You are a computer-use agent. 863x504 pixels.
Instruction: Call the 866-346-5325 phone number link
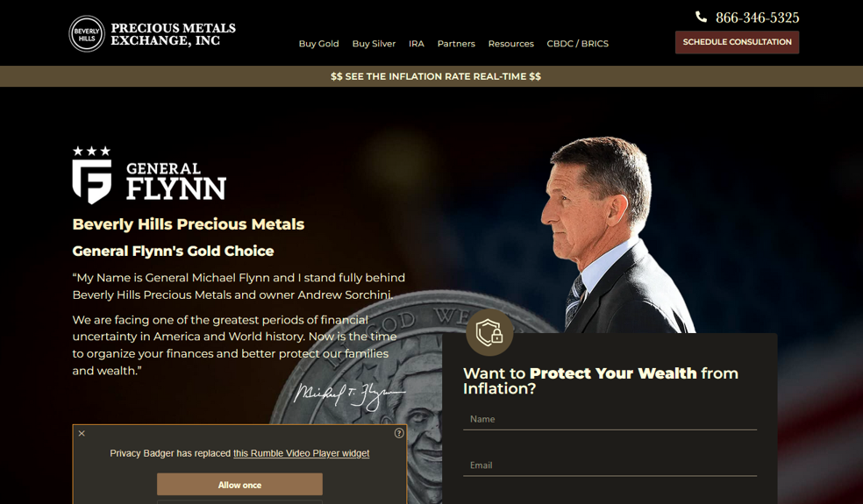point(758,18)
